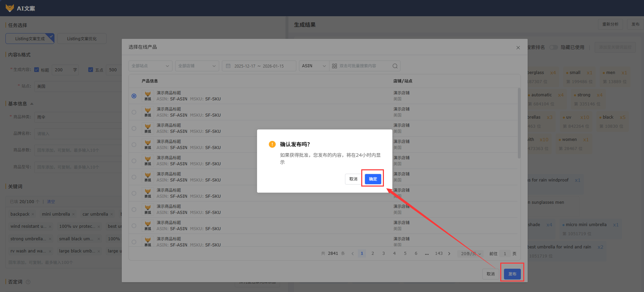Go to page 6
The width and height of the screenshot is (644, 292).
[416, 253]
